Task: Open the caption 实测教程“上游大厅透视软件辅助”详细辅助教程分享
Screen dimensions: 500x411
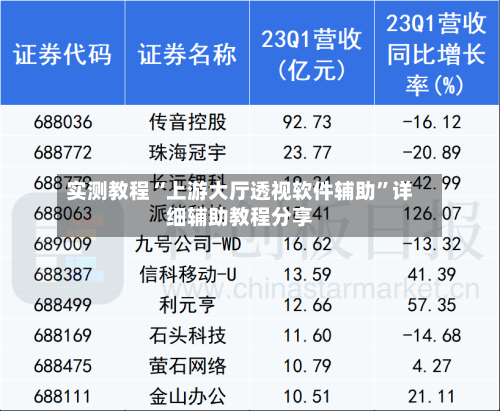Action: [239, 204]
